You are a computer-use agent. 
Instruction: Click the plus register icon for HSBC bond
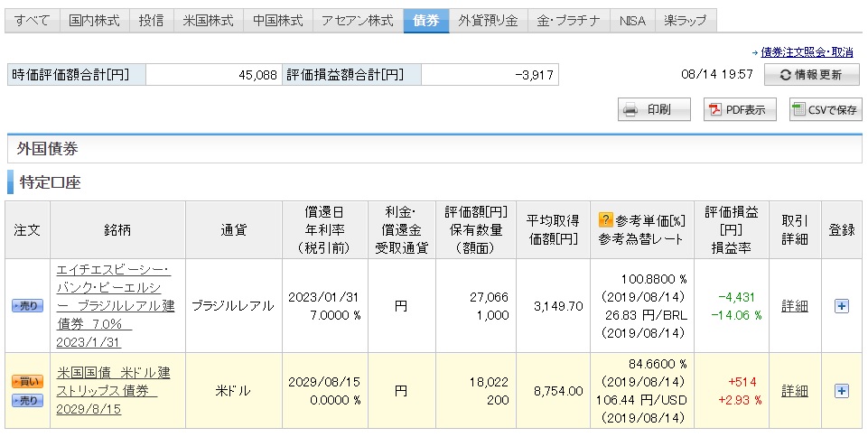pyautogui.click(x=842, y=306)
